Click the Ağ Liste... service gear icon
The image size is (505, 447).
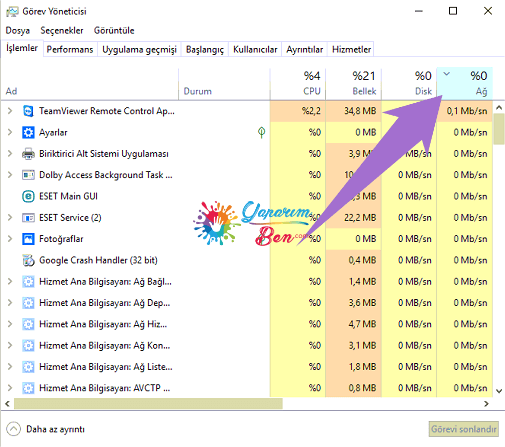pos(28,367)
